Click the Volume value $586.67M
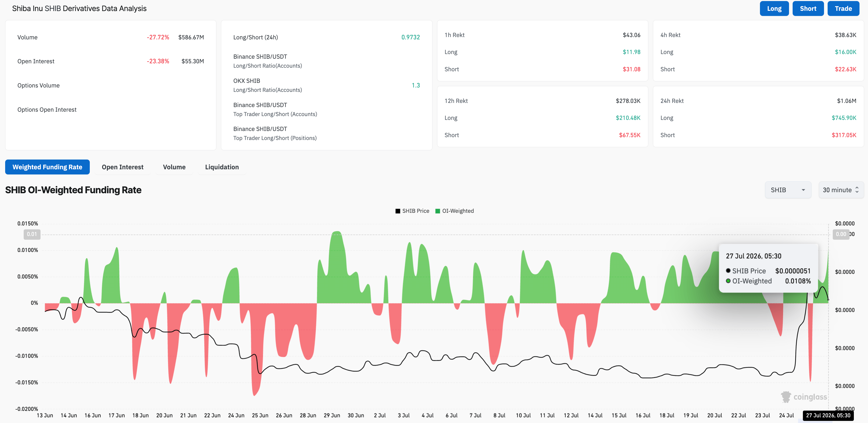The height and width of the screenshot is (423, 868). (x=191, y=37)
